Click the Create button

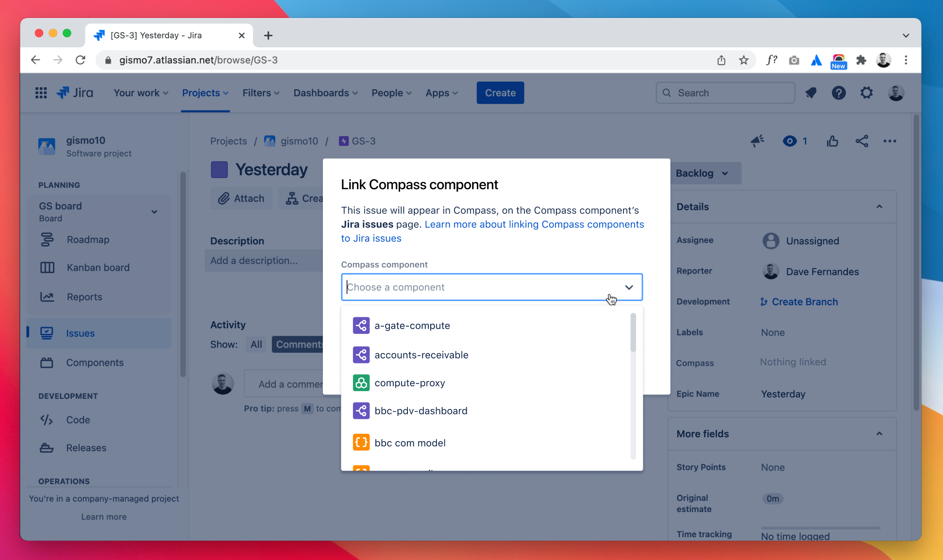tap(500, 93)
